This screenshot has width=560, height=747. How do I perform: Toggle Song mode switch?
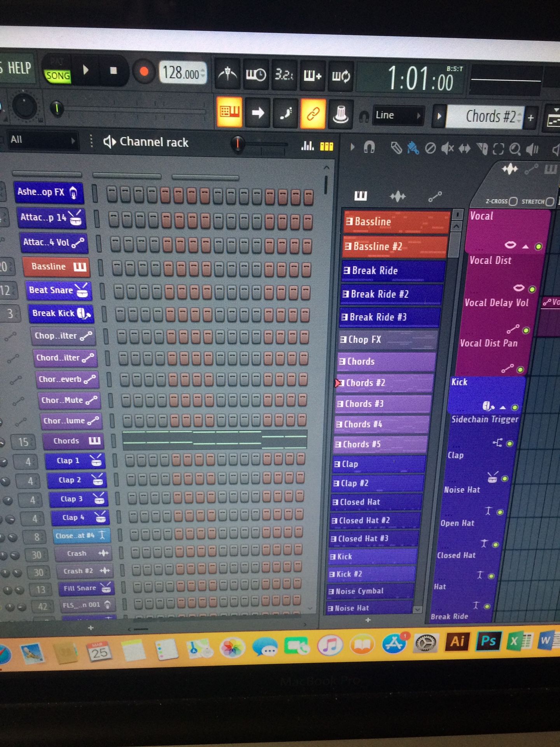[58, 75]
